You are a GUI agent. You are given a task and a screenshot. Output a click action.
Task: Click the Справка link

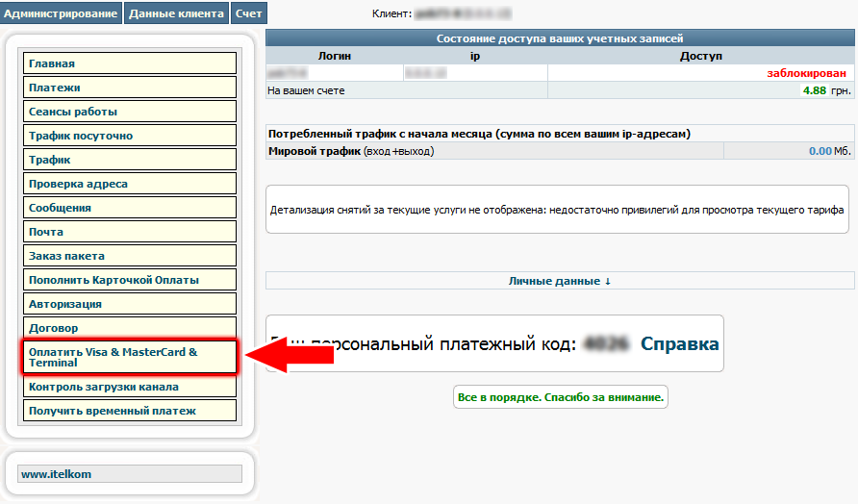679,343
